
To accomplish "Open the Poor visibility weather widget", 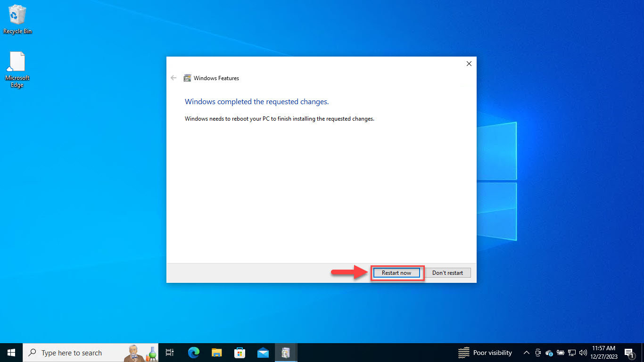I will tap(485, 353).
